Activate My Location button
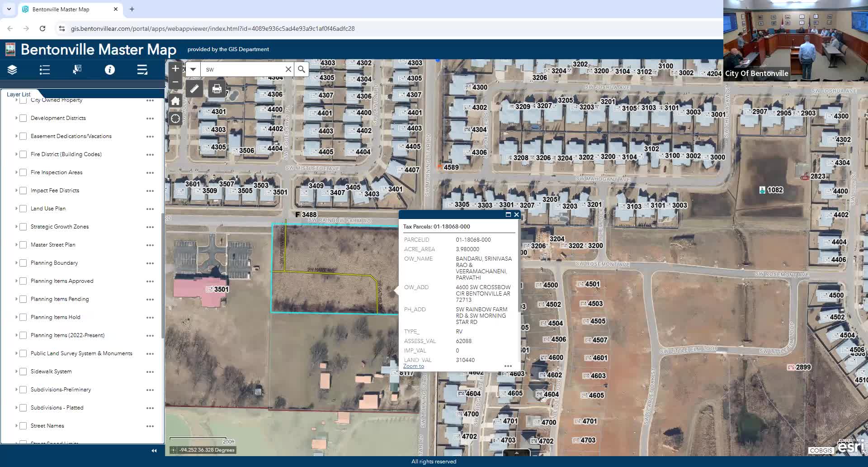 175,119
